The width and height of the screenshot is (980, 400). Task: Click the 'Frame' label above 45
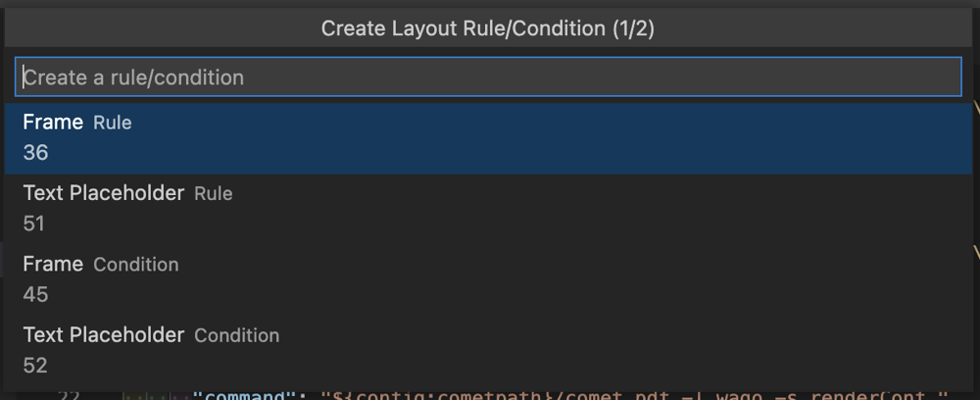[53, 264]
